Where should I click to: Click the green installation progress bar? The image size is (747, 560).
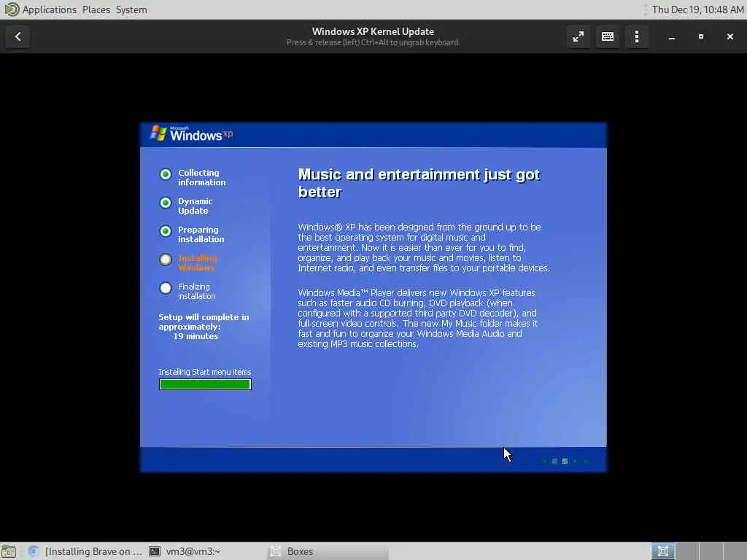205,384
